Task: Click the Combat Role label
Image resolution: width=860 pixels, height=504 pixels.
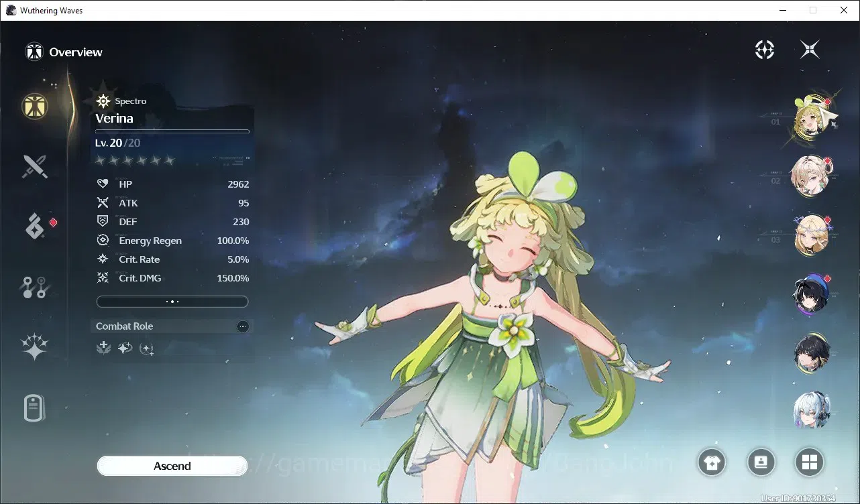Action: pyautogui.click(x=124, y=326)
